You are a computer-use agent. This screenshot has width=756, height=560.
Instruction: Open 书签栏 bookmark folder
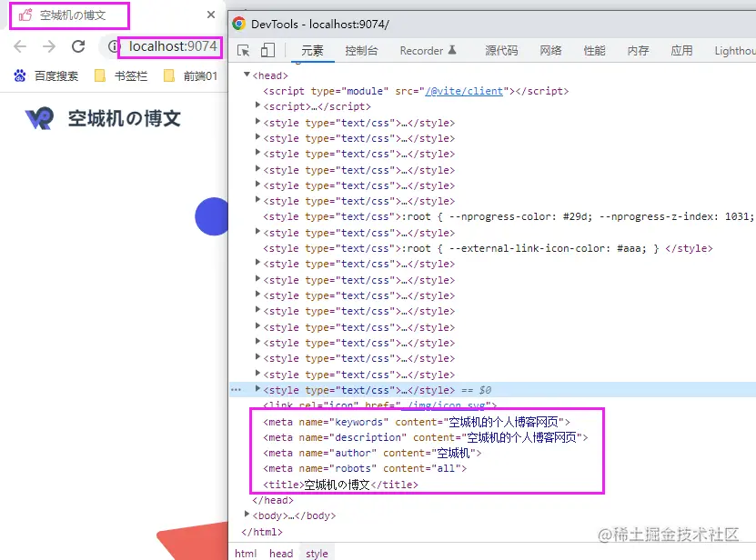(120, 75)
